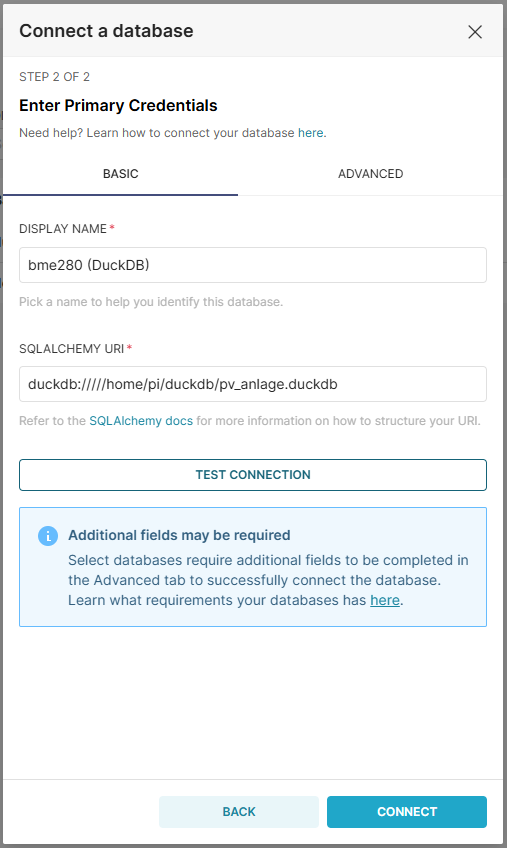
Task: Click the 'Pick a name' helper text
Action: click(x=151, y=302)
